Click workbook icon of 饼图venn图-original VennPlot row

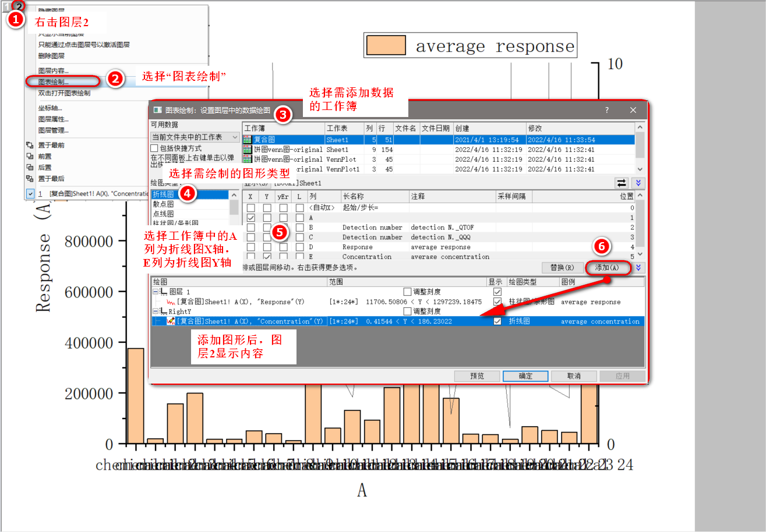(x=248, y=159)
